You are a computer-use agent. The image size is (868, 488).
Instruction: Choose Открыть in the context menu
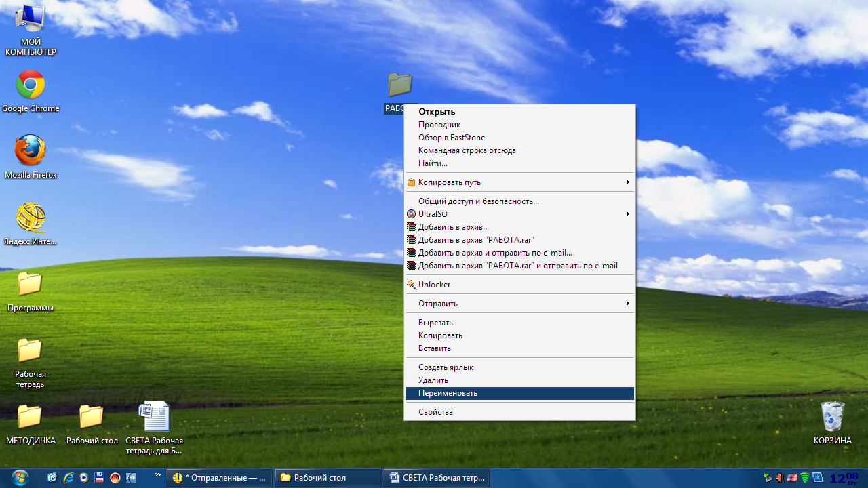click(x=519, y=112)
